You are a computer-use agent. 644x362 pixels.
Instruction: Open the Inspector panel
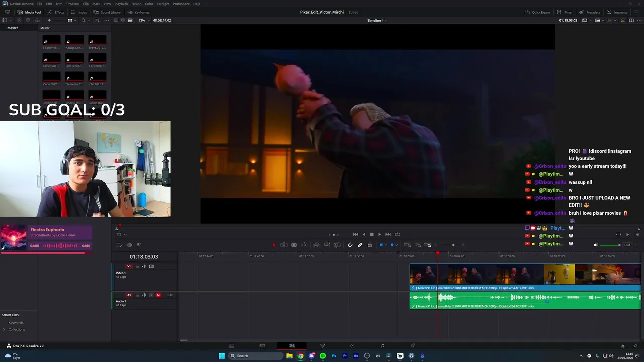point(617,12)
